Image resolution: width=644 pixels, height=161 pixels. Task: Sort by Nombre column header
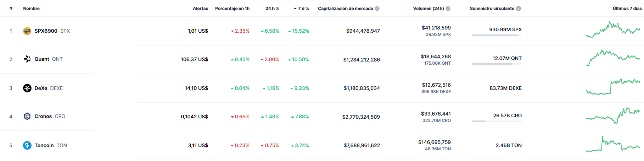pyautogui.click(x=31, y=9)
